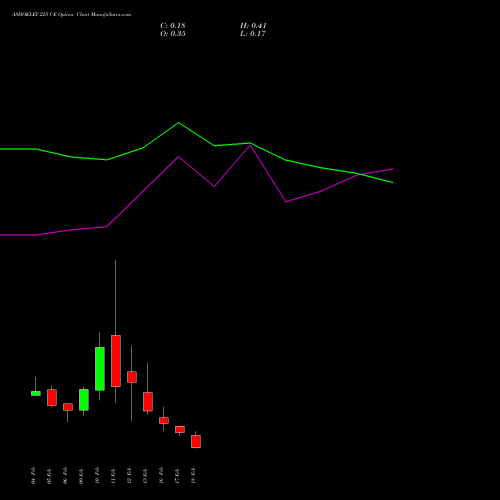Click the red candle for 05 Feb

coord(52,397)
